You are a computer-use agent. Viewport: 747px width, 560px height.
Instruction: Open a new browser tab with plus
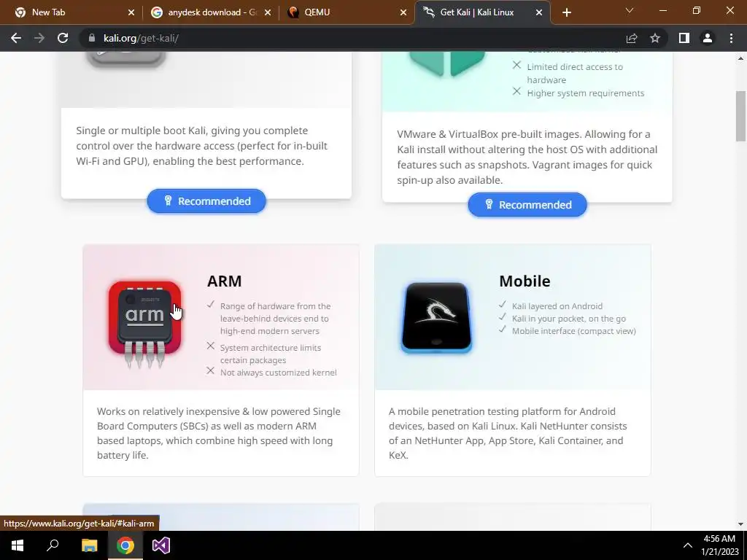point(566,12)
